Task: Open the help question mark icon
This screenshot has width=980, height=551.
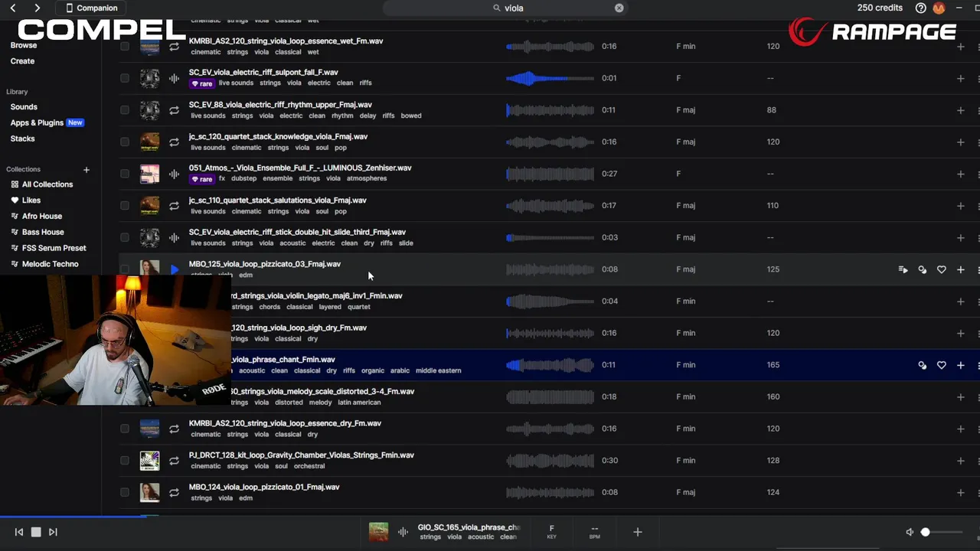Action: point(920,8)
